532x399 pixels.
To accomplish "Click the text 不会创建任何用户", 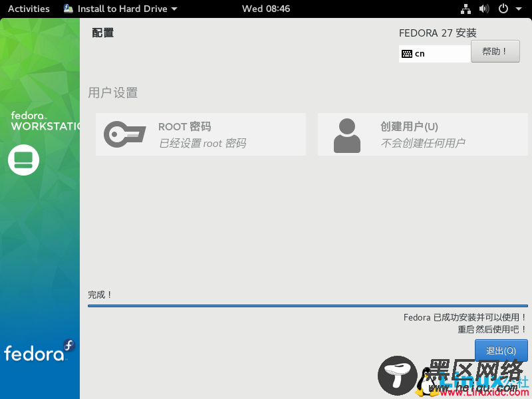I will 423,143.
